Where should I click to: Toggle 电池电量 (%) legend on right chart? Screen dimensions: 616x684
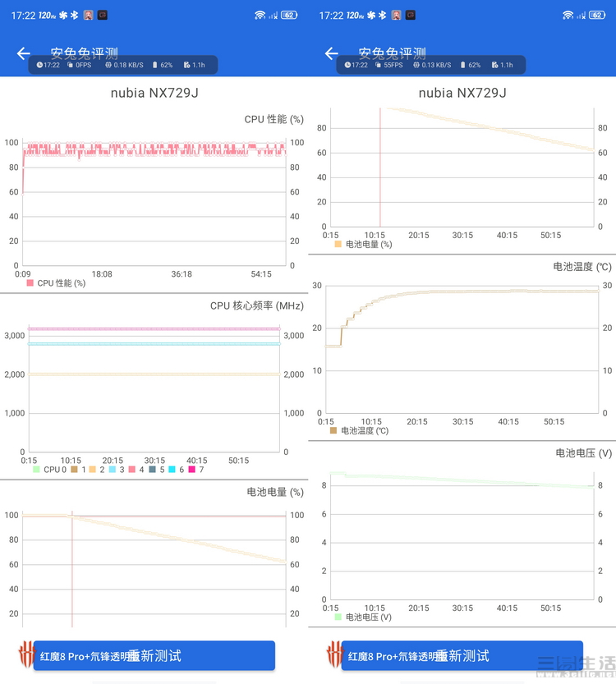point(363,245)
